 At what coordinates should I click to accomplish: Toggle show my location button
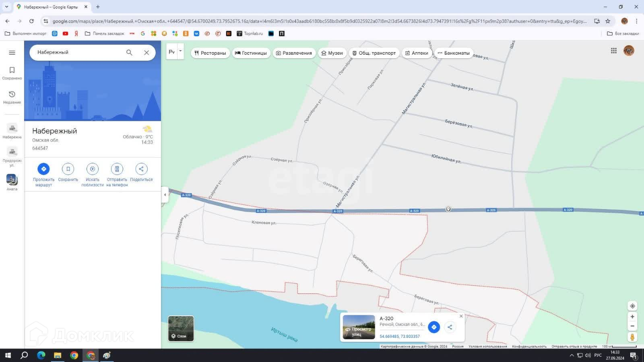pyautogui.click(x=632, y=306)
